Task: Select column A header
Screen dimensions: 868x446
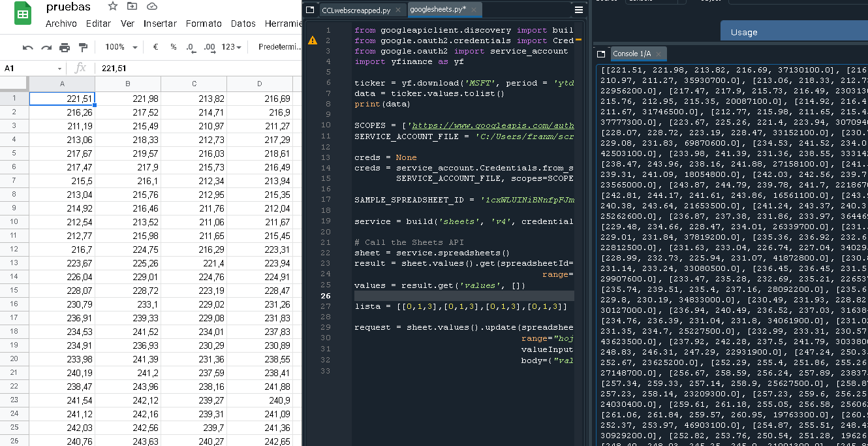Action: [x=62, y=84]
